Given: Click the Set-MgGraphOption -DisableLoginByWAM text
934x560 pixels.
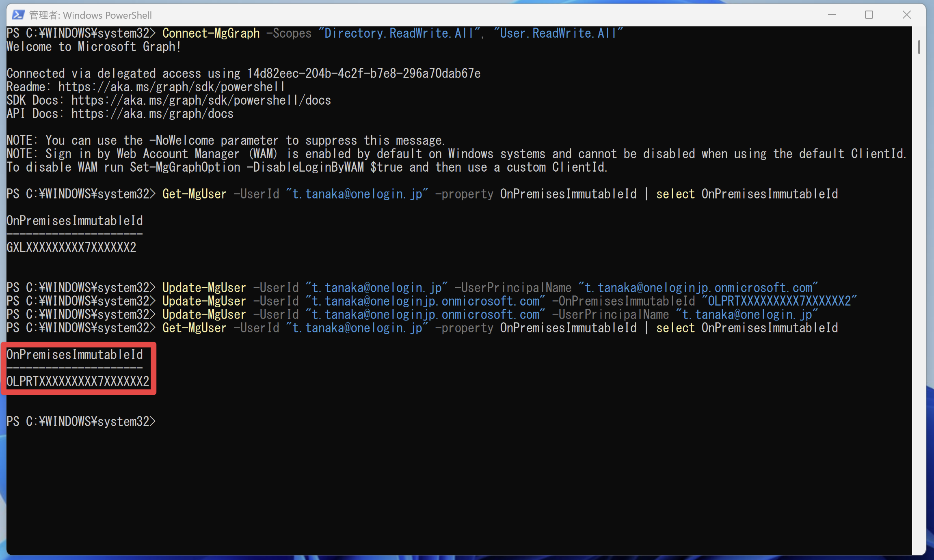Looking at the screenshot, I should [246, 167].
